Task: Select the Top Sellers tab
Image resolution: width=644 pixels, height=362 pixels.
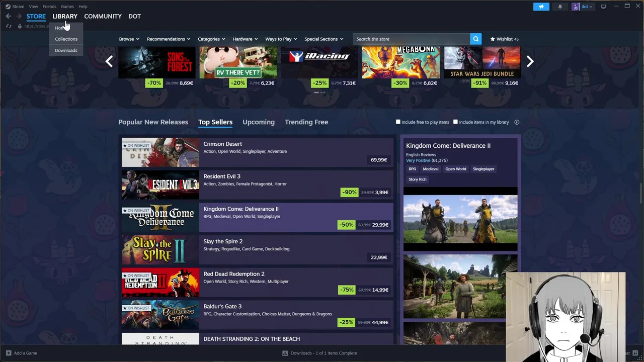Action: 215,122
